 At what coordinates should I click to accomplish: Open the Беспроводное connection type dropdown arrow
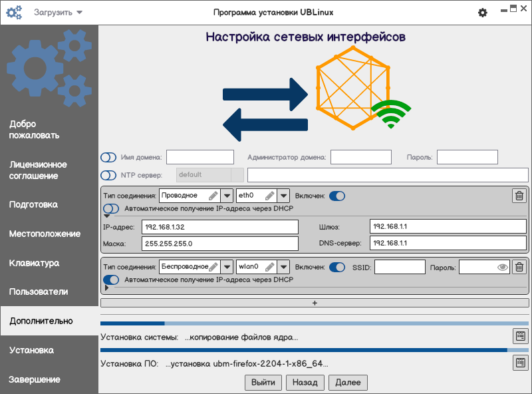point(227,267)
